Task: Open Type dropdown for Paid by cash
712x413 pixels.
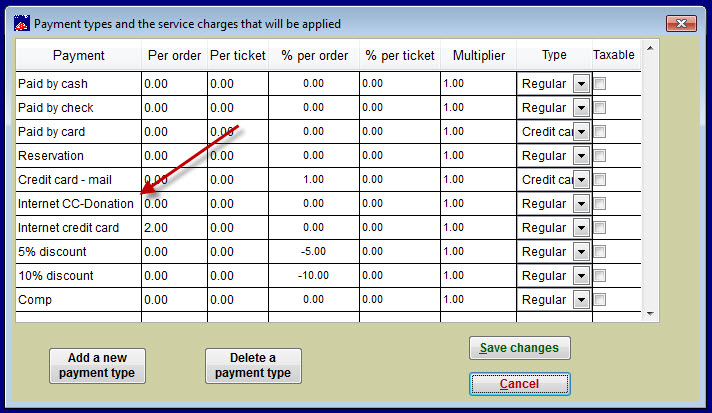Action: pyautogui.click(x=581, y=84)
